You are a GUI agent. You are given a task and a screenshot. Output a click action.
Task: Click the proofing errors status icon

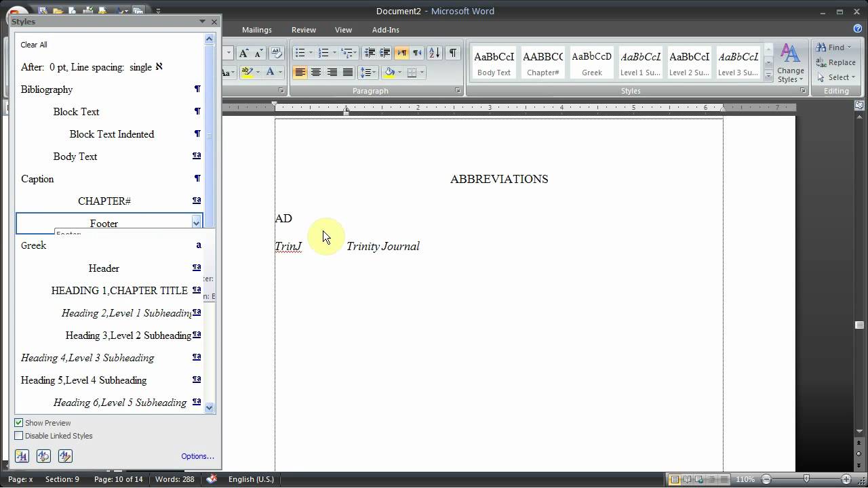coord(212,479)
